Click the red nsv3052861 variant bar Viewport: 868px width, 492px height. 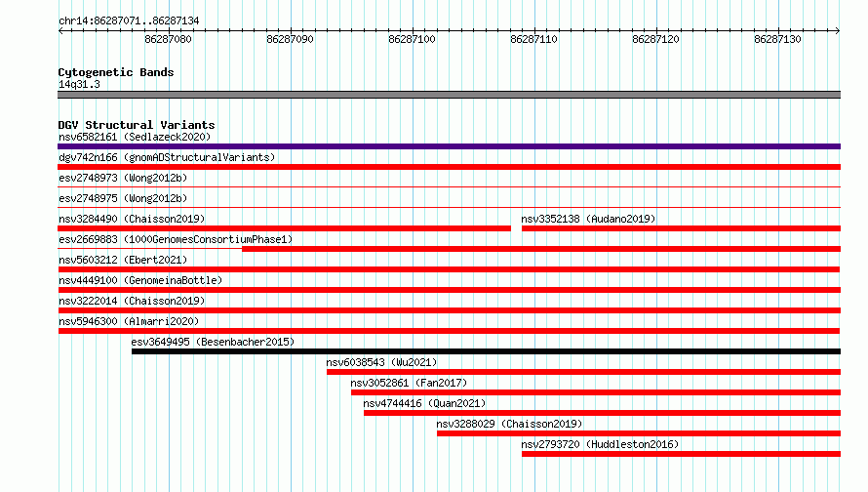coord(596,392)
